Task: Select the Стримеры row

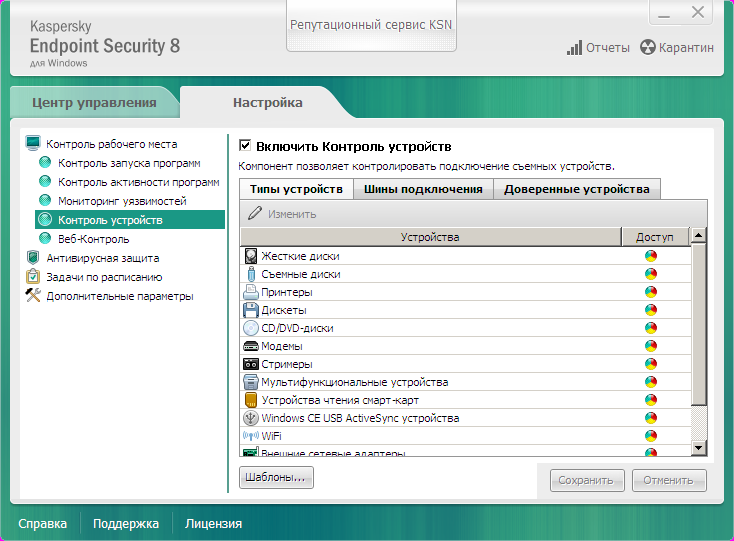Action: click(465, 364)
